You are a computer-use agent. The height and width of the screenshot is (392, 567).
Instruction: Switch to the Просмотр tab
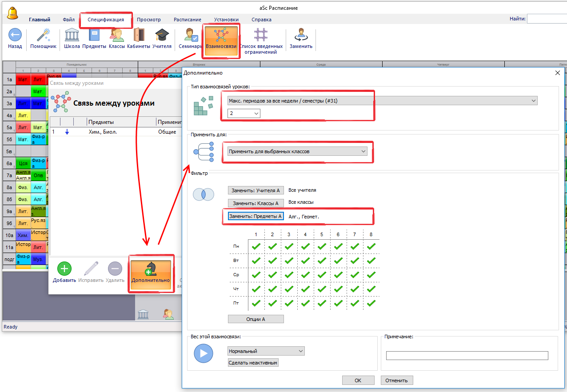point(149,20)
